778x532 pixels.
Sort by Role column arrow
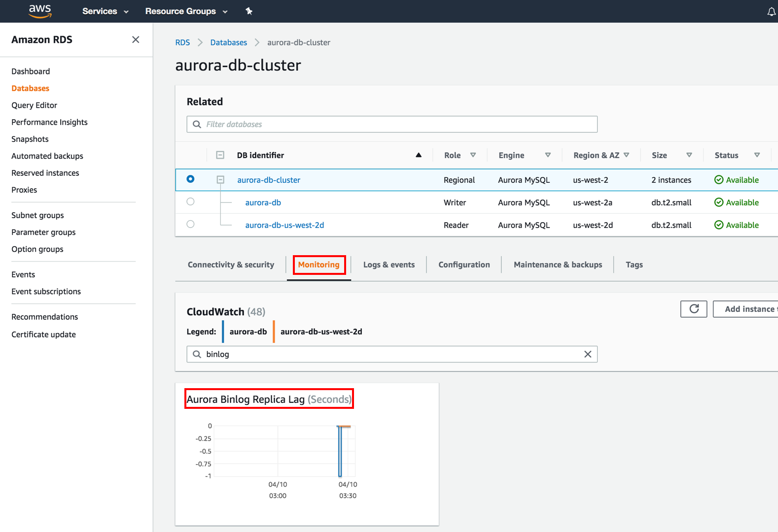point(473,155)
